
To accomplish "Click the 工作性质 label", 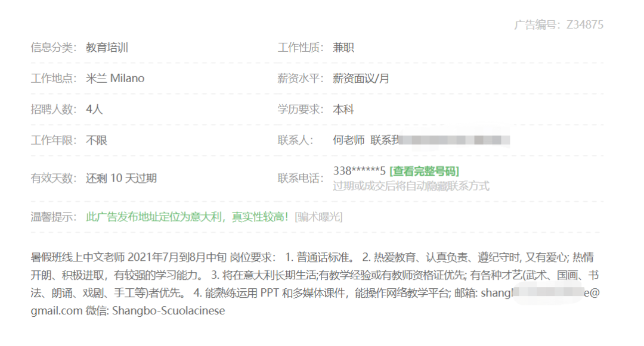I will click(x=301, y=48).
